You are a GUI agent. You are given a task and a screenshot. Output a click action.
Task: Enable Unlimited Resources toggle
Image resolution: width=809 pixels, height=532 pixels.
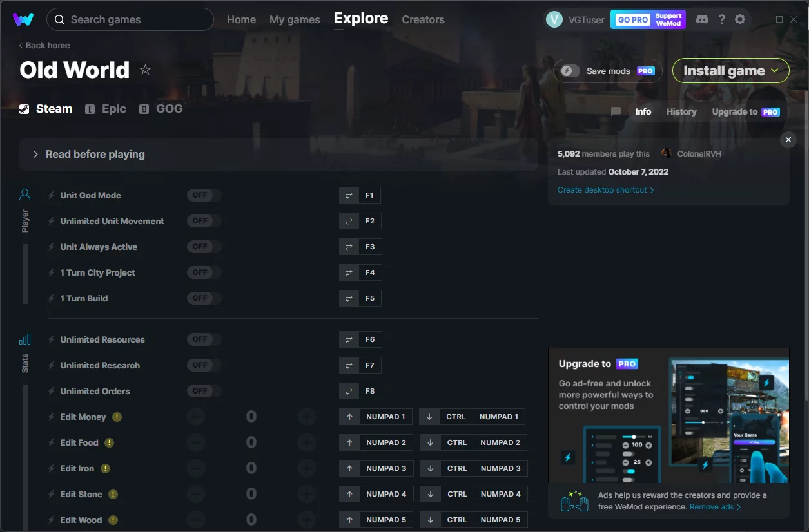204,339
